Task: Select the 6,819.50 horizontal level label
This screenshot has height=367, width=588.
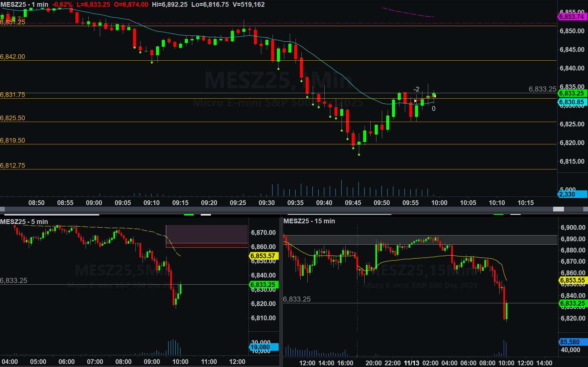Action: click(13, 140)
